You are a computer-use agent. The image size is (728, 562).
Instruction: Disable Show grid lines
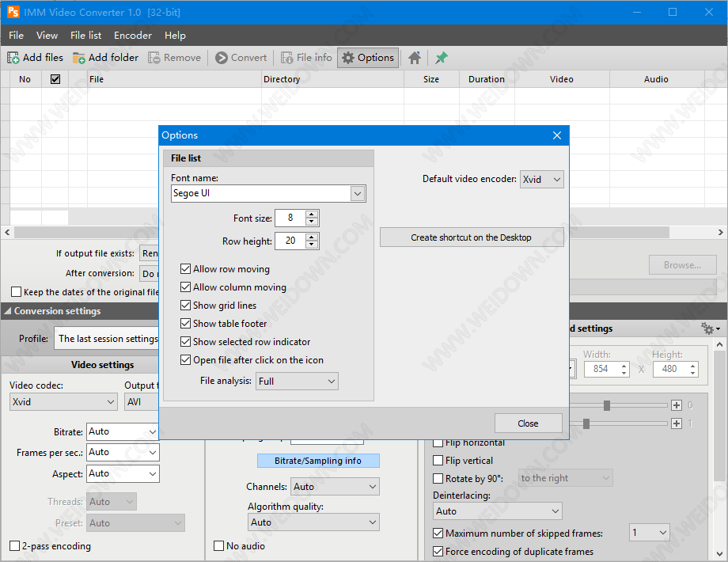186,306
